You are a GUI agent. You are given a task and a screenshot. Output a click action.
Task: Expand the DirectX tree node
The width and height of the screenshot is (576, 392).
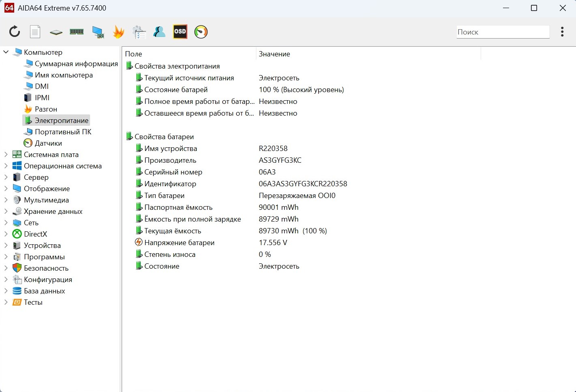(x=6, y=234)
